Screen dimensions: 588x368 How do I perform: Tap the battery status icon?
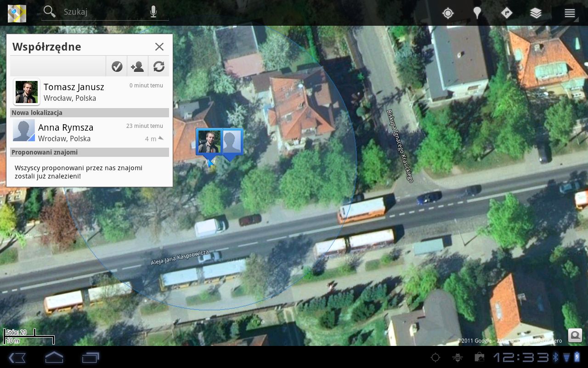(577, 357)
